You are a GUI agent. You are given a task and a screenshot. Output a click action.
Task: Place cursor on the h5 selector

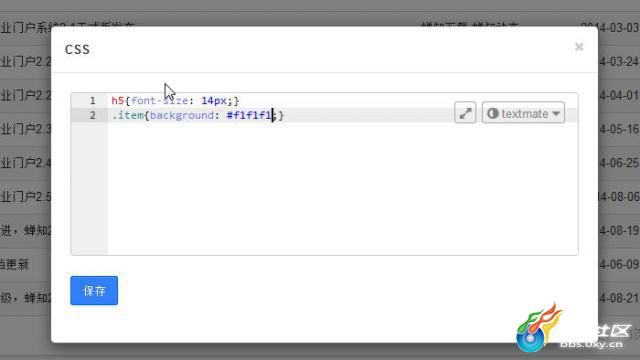[x=118, y=100]
